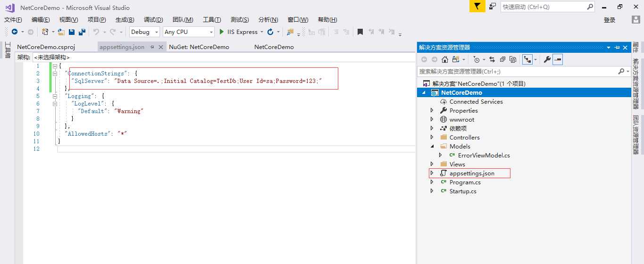644x264 pixels.
Task: Click the Show All Files icon in Solution Explorer
Action: (x=513, y=59)
